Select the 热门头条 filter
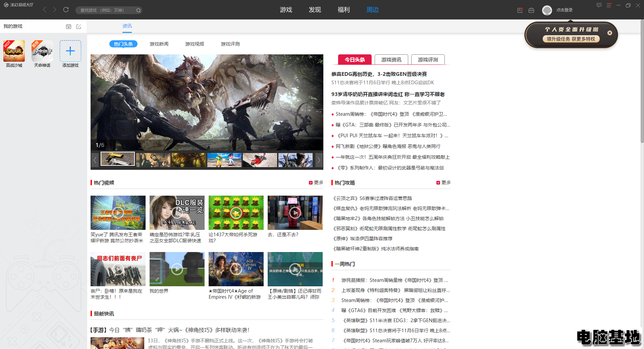 pyautogui.click(x=123, y=44)
